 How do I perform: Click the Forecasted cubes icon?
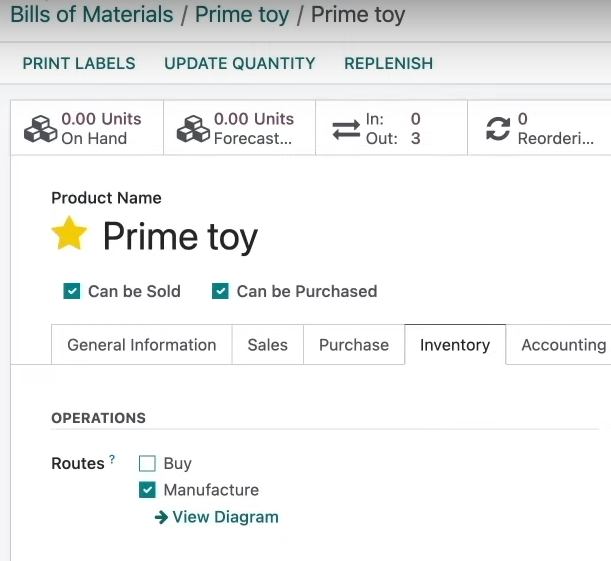tap(193, 129)
